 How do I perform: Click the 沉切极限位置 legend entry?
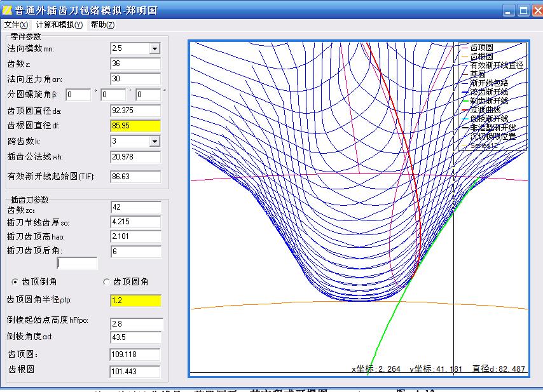[x=489, y=137]
